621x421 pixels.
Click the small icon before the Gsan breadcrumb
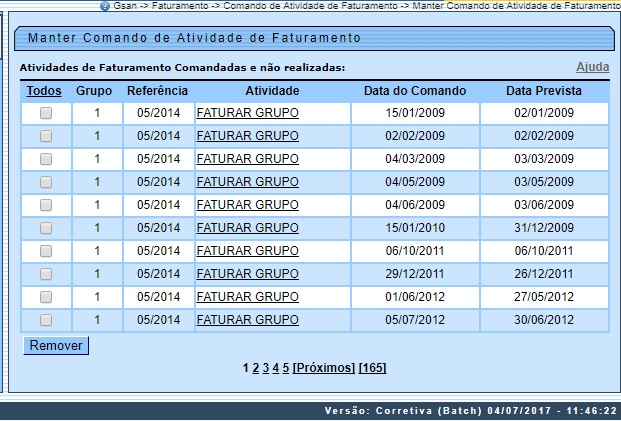tap(105, 6)
